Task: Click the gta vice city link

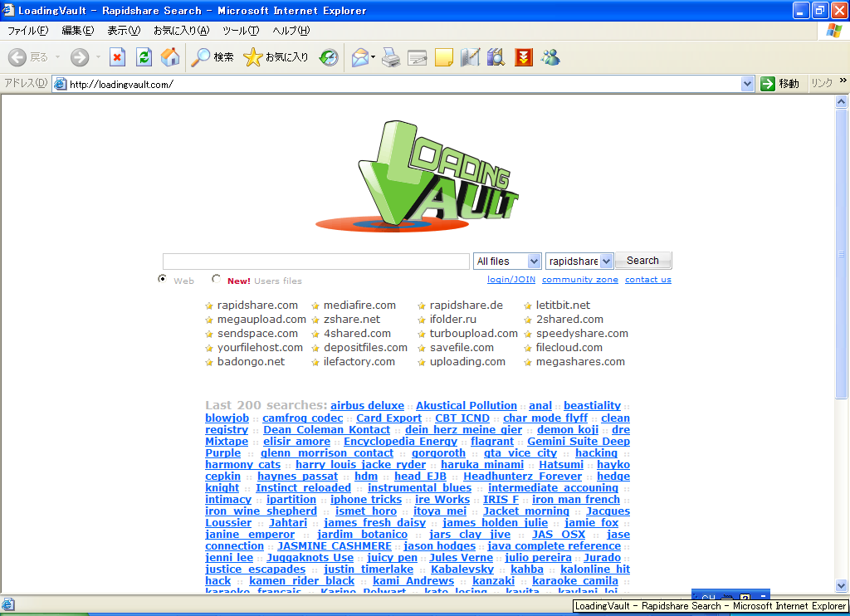Action: pyautogui.click(x=520, y=452)
